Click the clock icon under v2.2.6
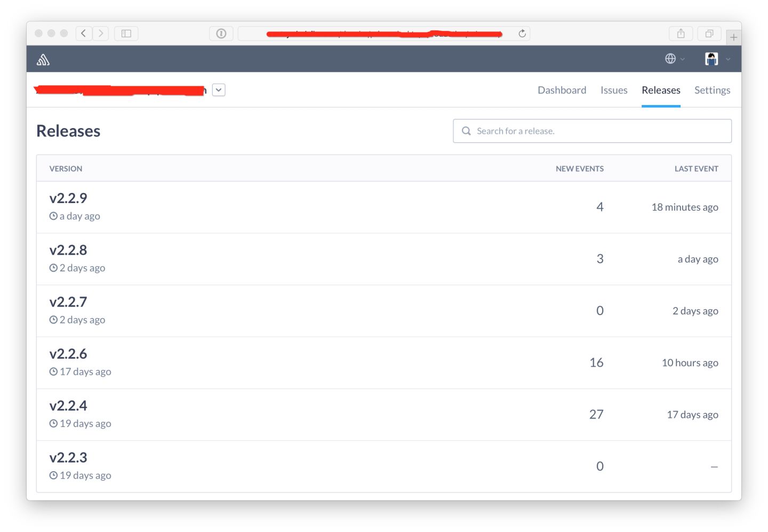 [x=53, y=372]
